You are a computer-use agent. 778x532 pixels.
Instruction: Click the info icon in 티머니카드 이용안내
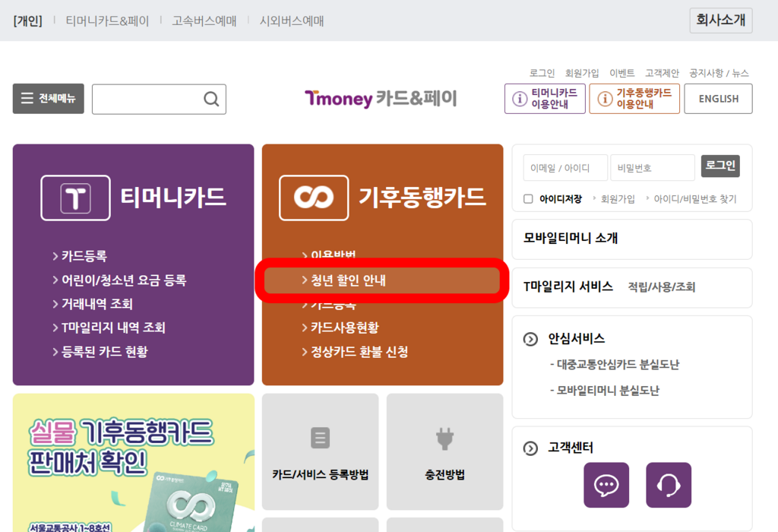pyautogui.click(x=520, y=99)
